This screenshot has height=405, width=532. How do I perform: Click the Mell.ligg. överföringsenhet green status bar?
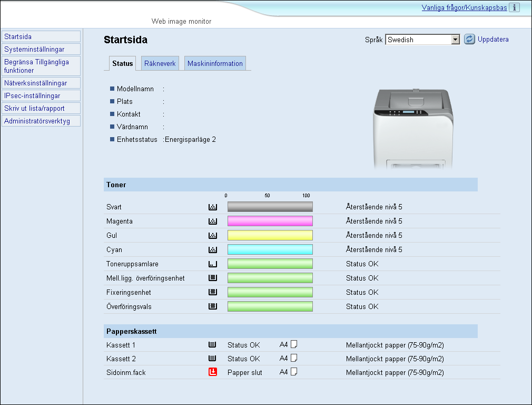point(270,278)
